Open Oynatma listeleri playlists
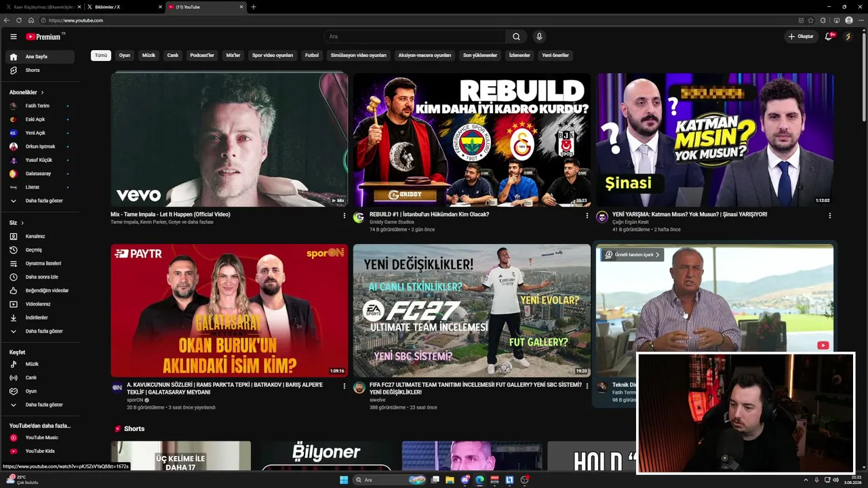868x488 pixels. pyautogui.click(x=40, y=264)
